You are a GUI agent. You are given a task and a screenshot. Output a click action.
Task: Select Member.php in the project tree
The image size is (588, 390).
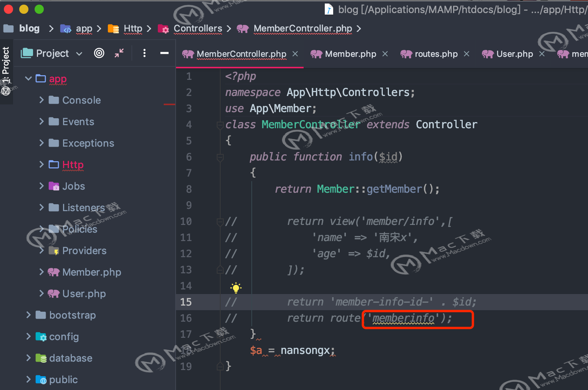[91, 272]
